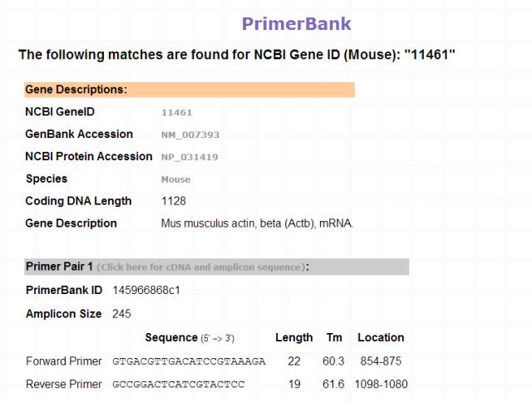532x402 pixels.
Task: Click the Coding DNA Length value 1128
Action: point(174,201)
